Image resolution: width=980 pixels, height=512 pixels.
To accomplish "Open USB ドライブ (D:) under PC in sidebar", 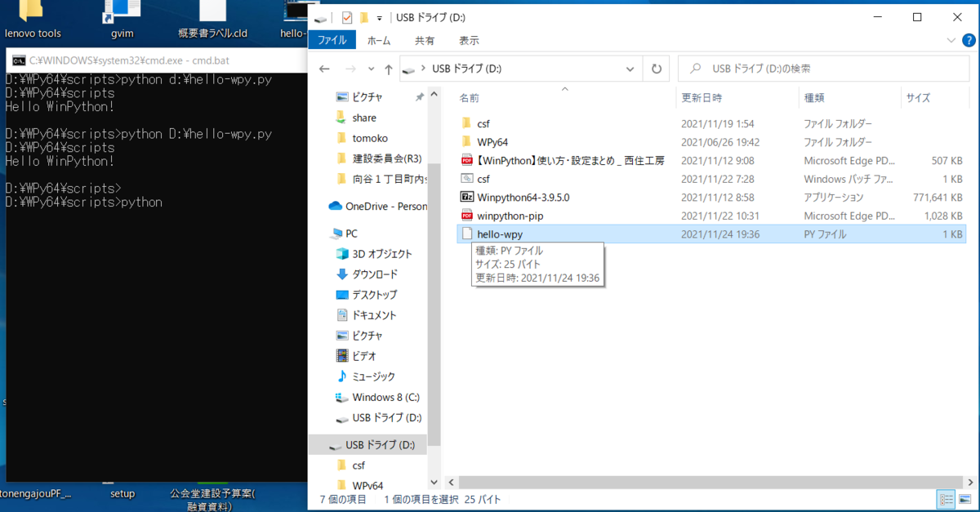I will coord(386,417).
